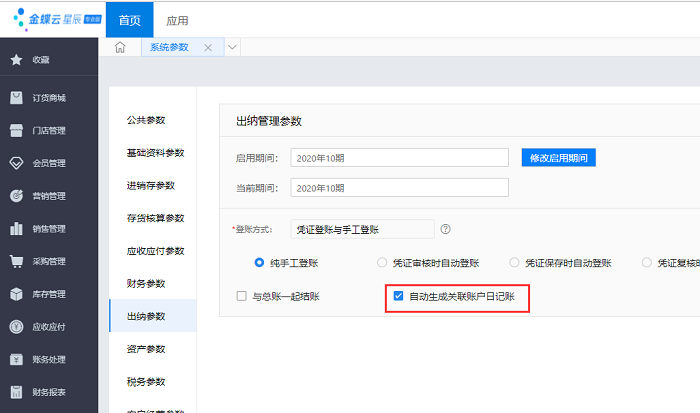Click the 当前期间 input field
Image resolution: width=700 pixels, height=413 pixels.
click(399, 187)
